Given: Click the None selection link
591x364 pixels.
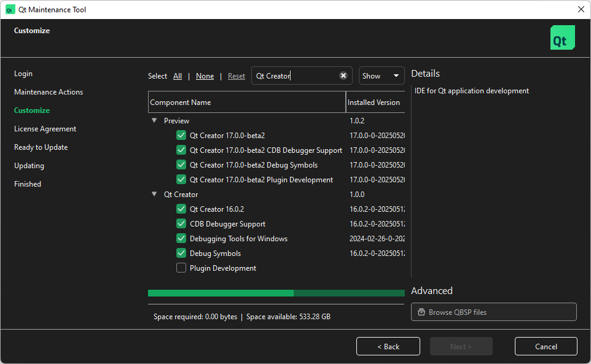Looking at the screenshot, I should (x=205, y=76).
